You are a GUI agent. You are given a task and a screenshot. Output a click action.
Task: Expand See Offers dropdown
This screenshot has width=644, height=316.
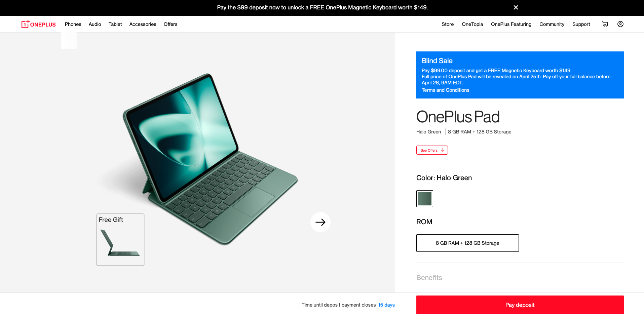click(432, 150)
